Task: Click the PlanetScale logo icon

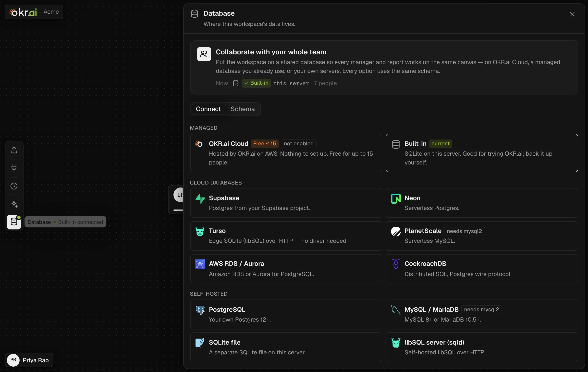Action: tap(396, 231)
